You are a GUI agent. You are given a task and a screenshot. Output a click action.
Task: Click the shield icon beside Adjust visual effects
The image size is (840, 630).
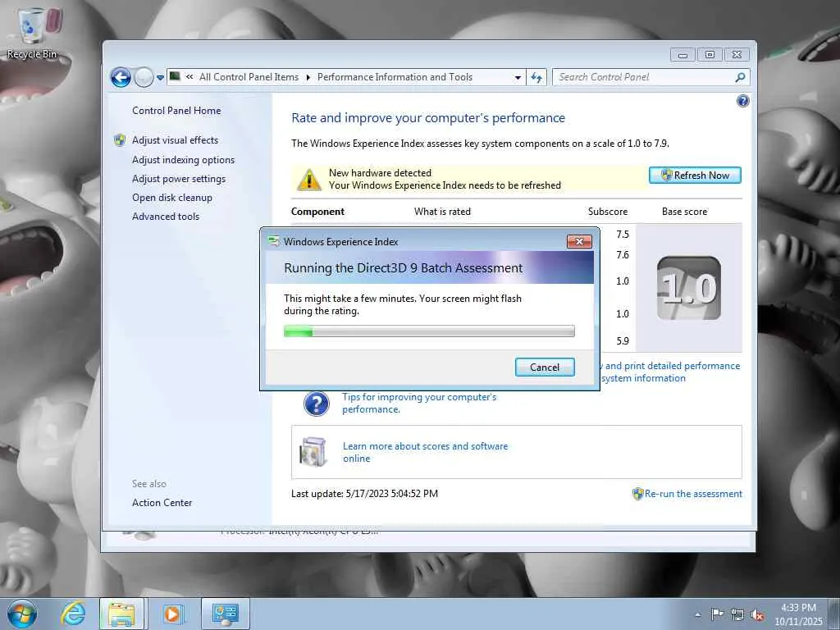click(x=120, y=140)
